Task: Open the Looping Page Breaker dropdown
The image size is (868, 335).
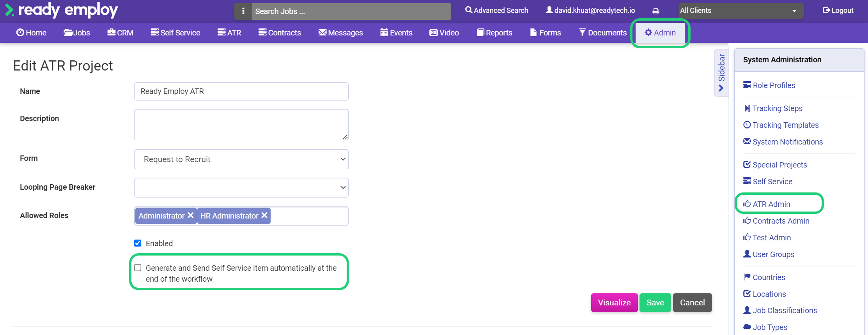Action: pyautogui.click(x=241, y=188)
